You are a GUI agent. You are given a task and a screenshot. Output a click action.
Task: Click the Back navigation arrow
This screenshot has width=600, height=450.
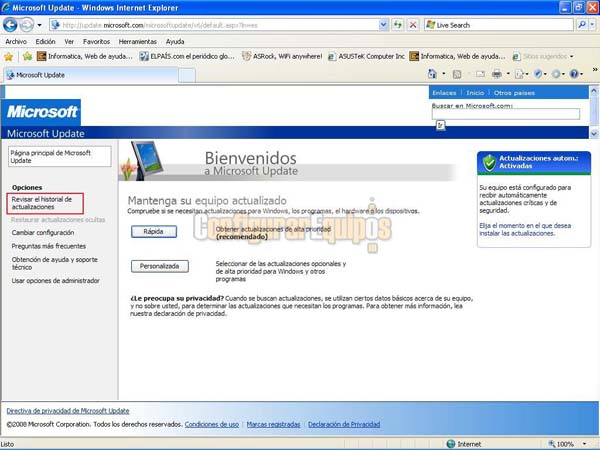pos(10,25)
